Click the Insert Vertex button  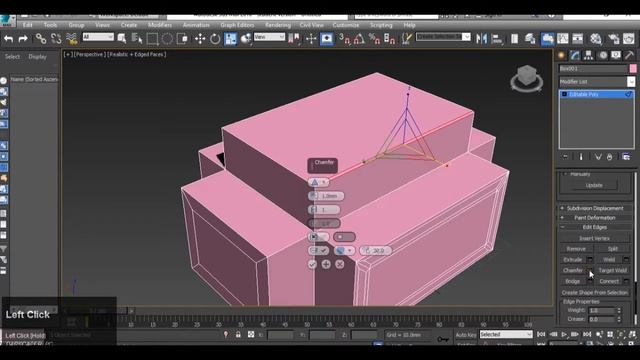(x=594, y=238)
